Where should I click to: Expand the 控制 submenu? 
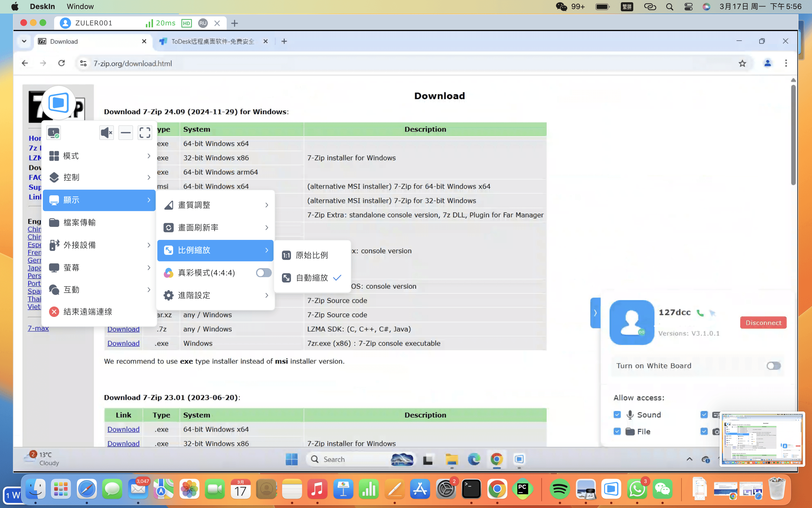click(99, 178)
